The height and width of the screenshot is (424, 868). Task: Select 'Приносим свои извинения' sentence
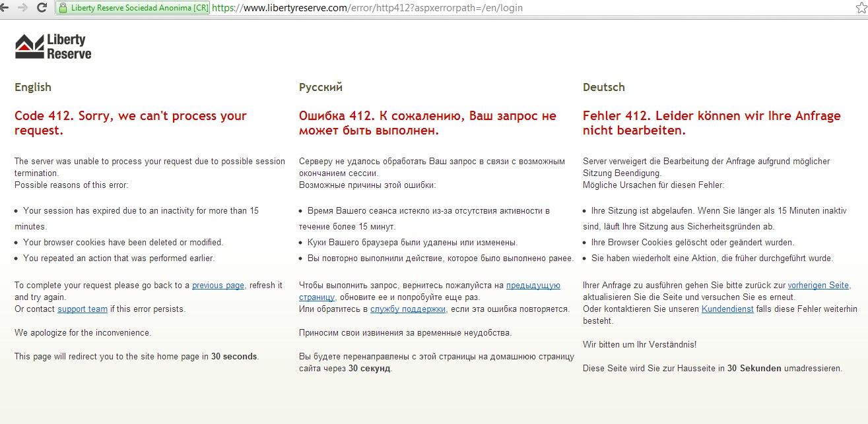(405, 333)
